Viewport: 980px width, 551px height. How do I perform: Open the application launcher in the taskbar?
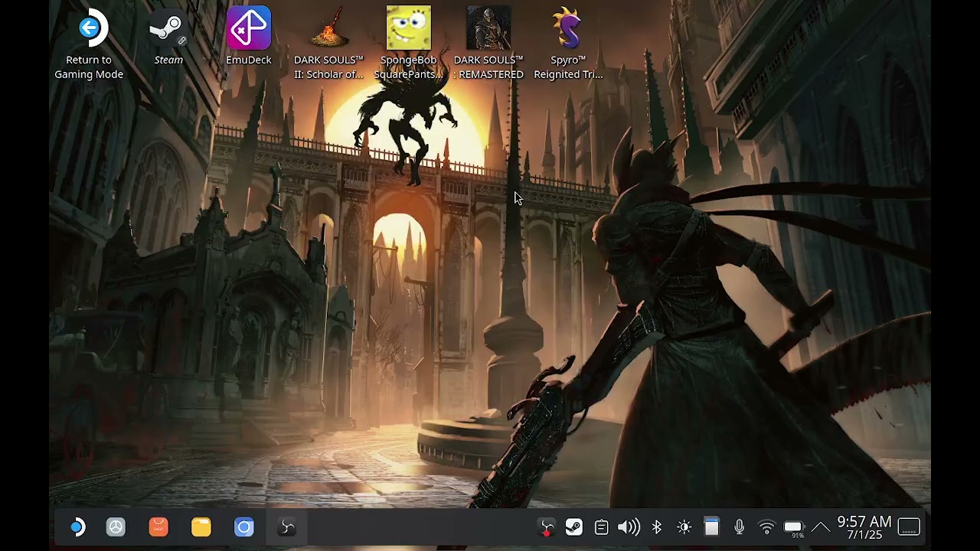tap(77, 527)
